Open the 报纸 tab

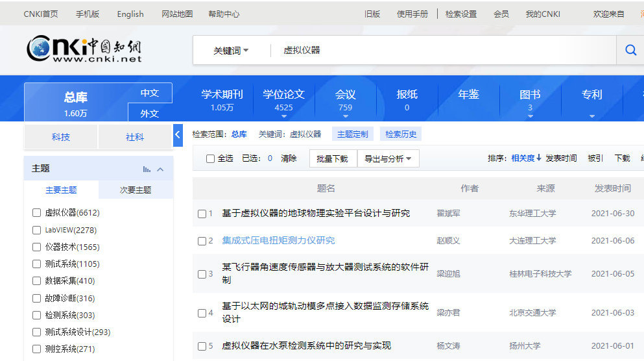407,100
